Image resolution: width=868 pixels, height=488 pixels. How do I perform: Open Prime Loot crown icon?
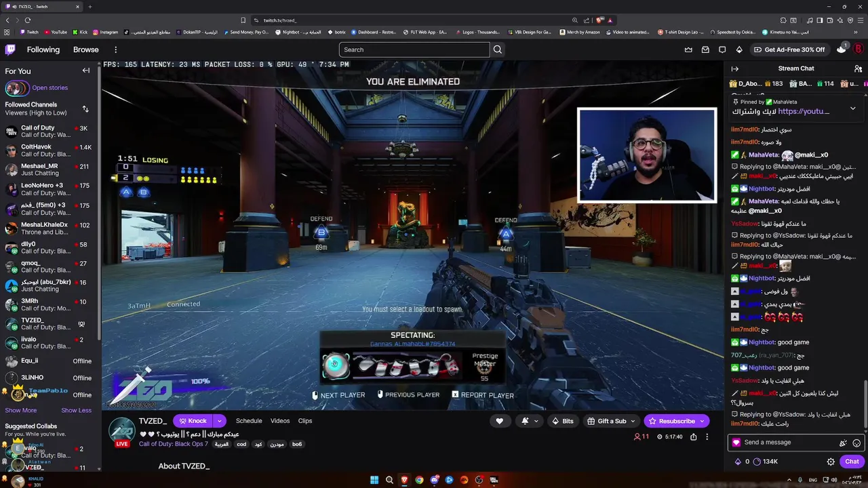689,49
